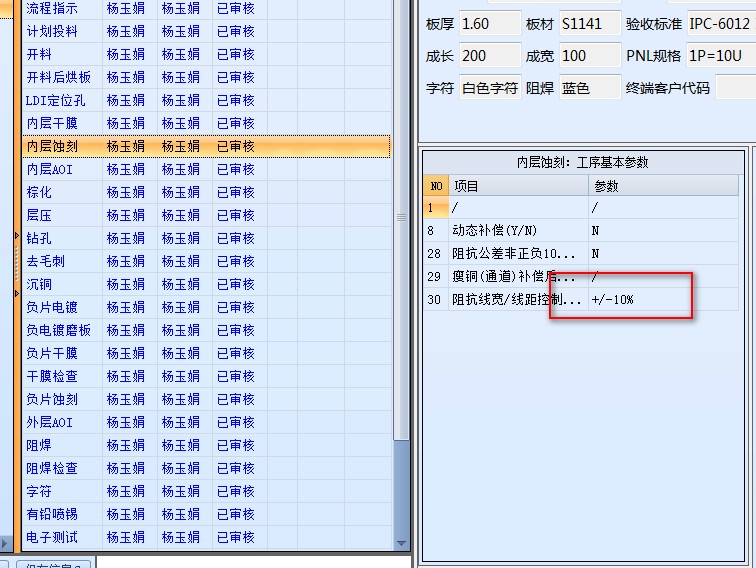Click the second 杨玉娟 cell in 层压 row
Screen dimensions: 756x568
click(x=180, y=216)
